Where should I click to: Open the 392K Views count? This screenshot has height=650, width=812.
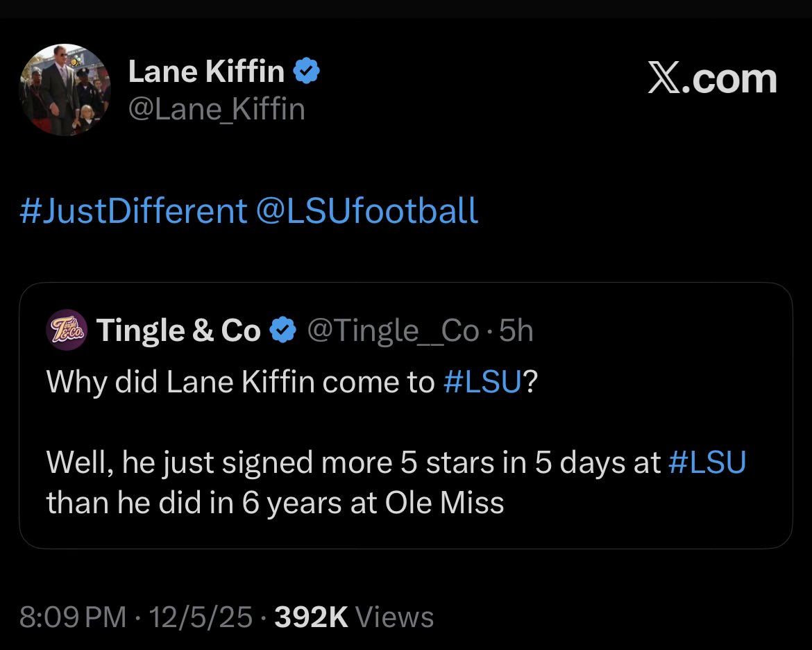point(354,617)
